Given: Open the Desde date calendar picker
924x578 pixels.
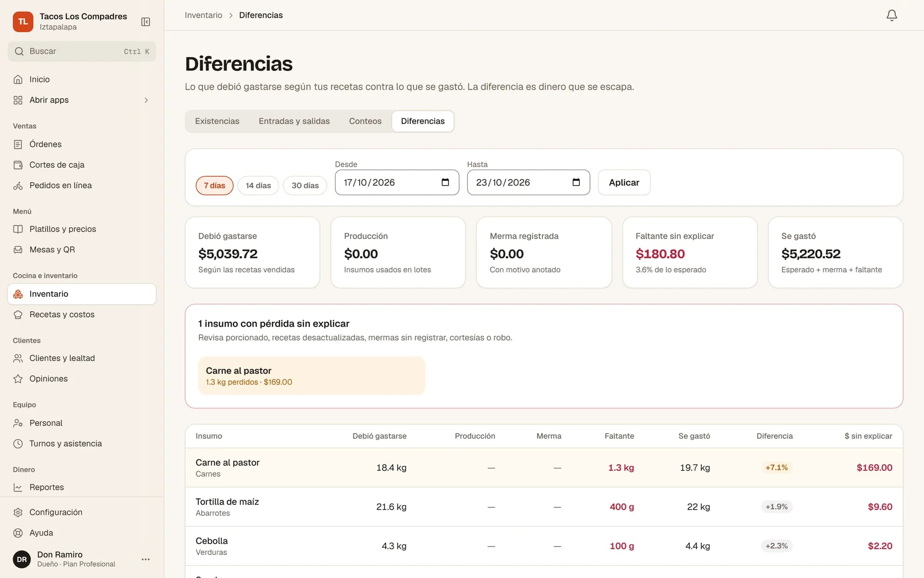Looking at the screenshot, I should click(445, 182).
